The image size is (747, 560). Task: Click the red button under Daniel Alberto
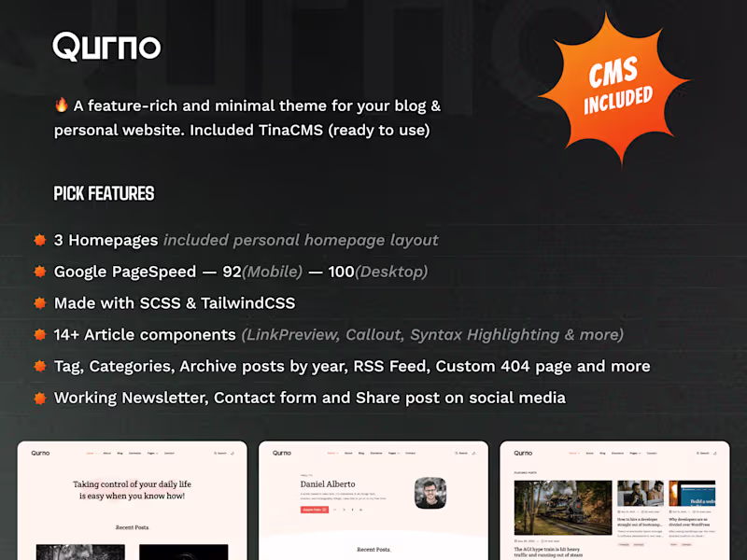point(315,510)
